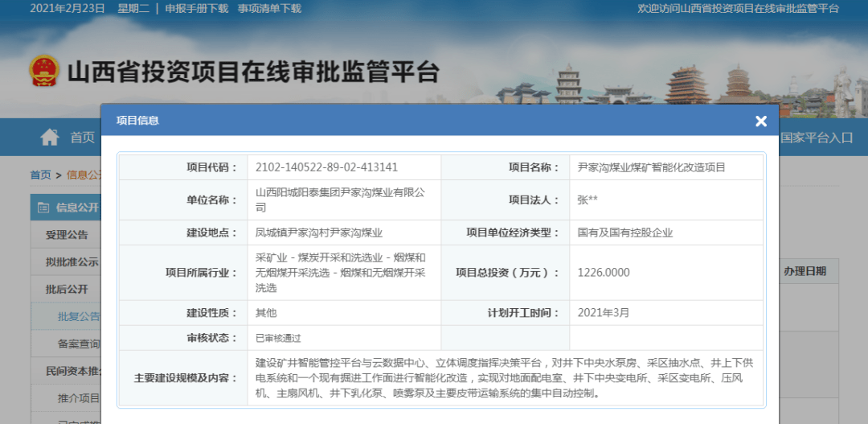Click the home icon in the navigation bar
The height and width of the screenshot is (424, 868).
coord(50,138)
